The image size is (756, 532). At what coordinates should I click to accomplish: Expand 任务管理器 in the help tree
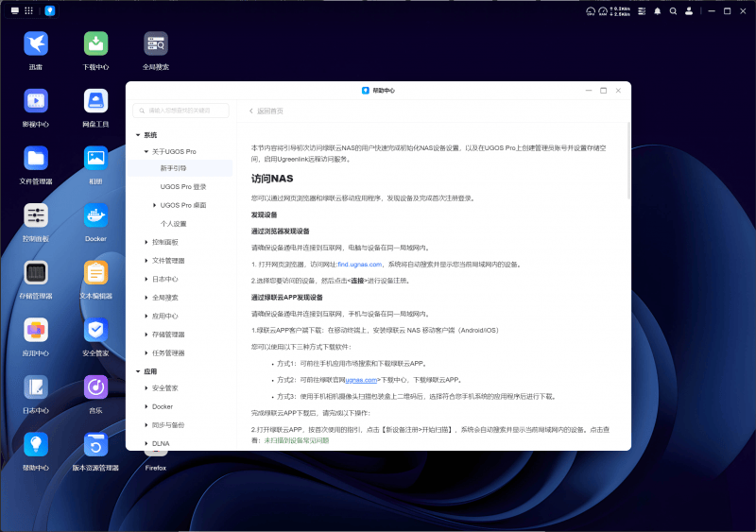(146, 353)
